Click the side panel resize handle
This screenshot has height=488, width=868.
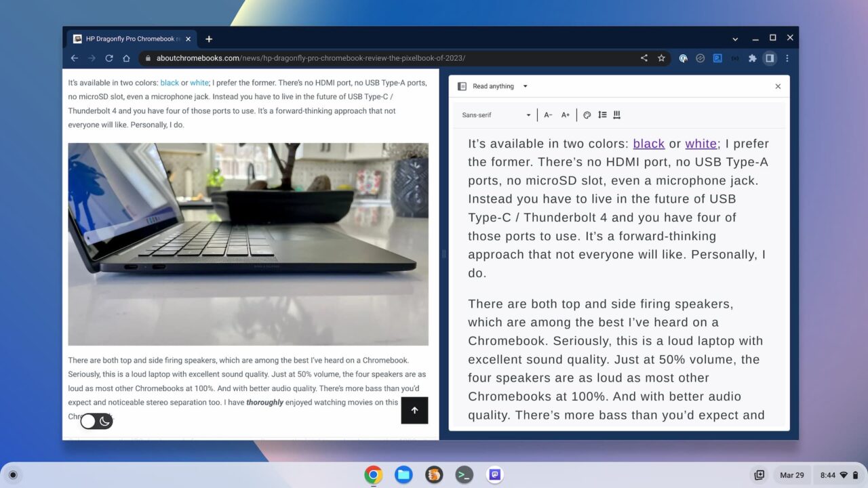(x=443, y=254)
